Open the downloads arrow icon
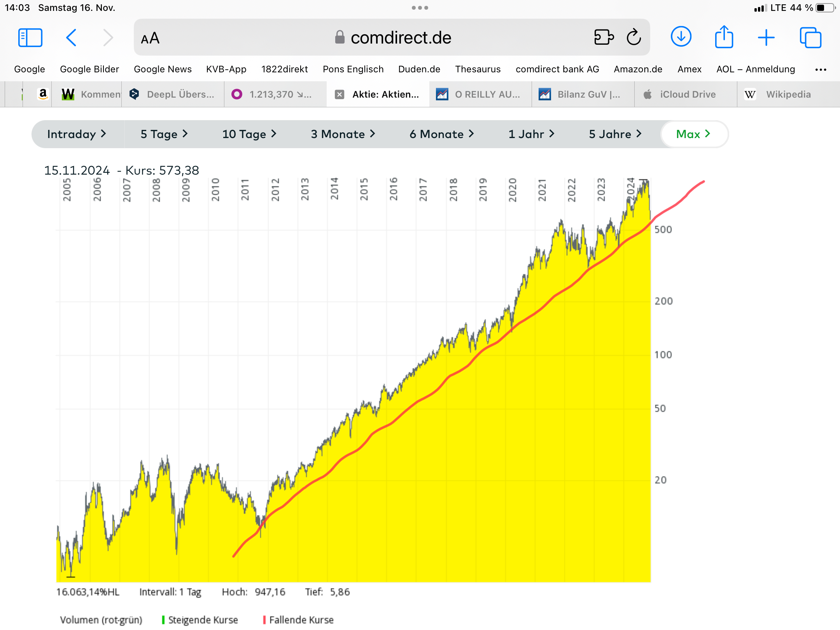This screenshot has height=630, width=840. pyautogui.click(x=681, y=37)
